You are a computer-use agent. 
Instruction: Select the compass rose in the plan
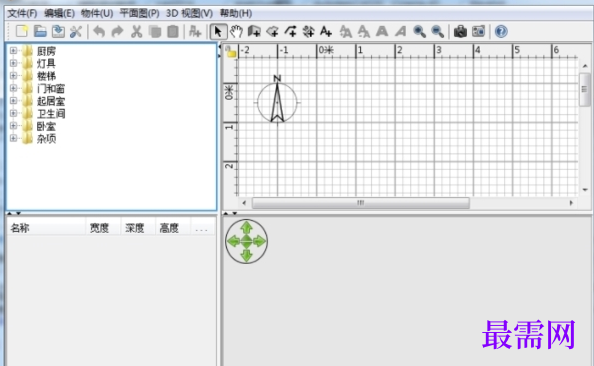point(277,100)
